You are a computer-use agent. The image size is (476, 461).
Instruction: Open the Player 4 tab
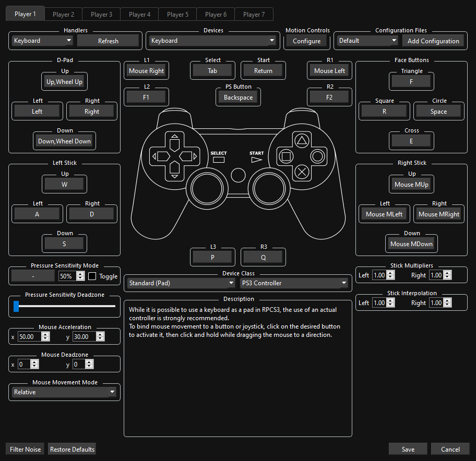pyautogui.click(x=139, y=15)
